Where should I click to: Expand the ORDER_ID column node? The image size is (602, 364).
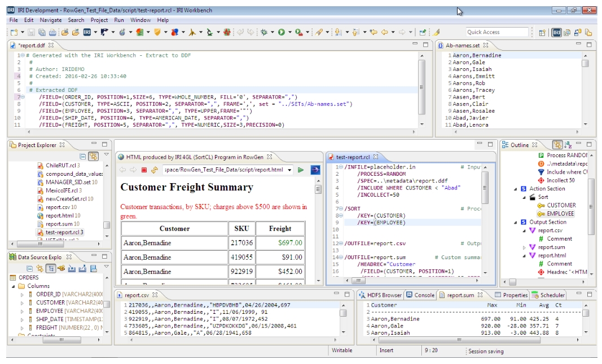pyautogui.click(x=22, y=294)
